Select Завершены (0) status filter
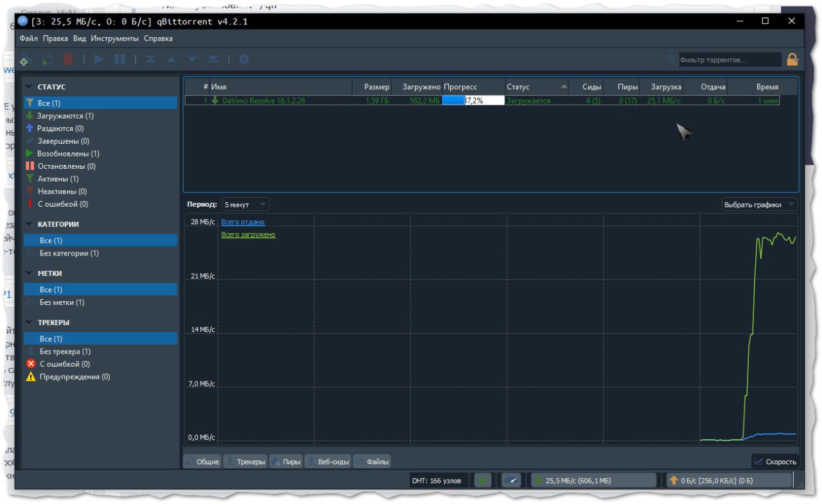 tap(100, 141)
